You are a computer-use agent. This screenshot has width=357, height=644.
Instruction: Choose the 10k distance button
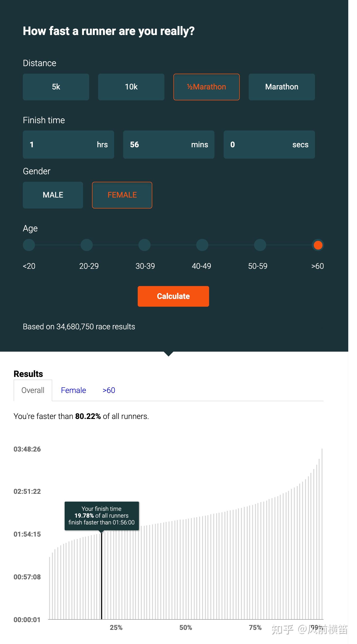coord(131,87)
